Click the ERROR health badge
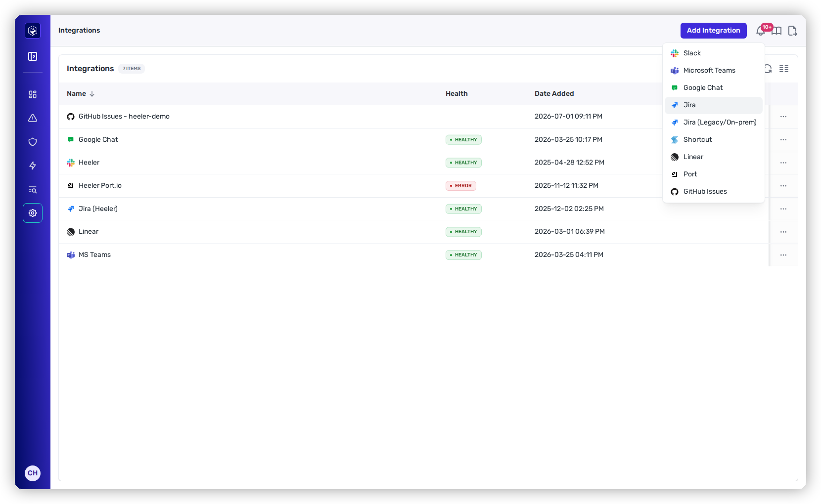This screenshot has height=504, width=821. [461, 186]
